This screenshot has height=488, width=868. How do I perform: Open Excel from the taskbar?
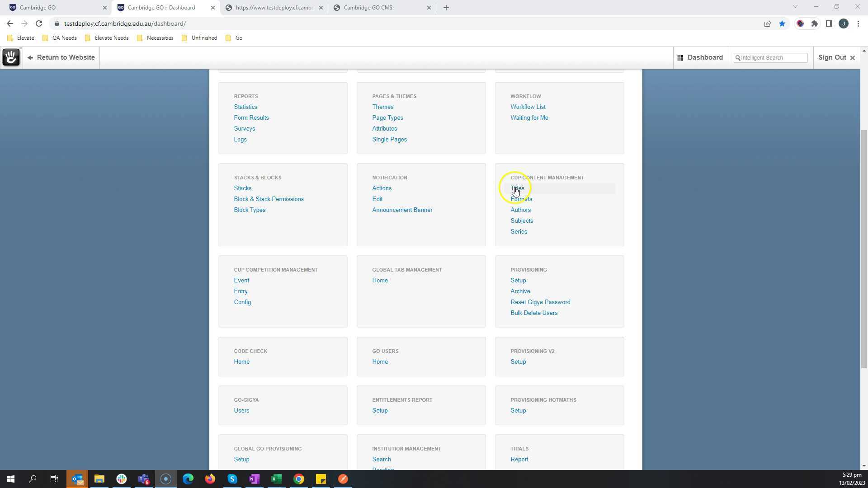click(x=277, y=479)
